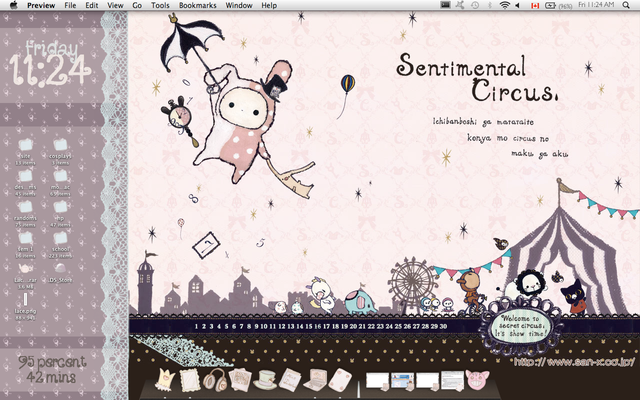
Task: Click the first minimized window in dock
Action: [x=378, y=381]
